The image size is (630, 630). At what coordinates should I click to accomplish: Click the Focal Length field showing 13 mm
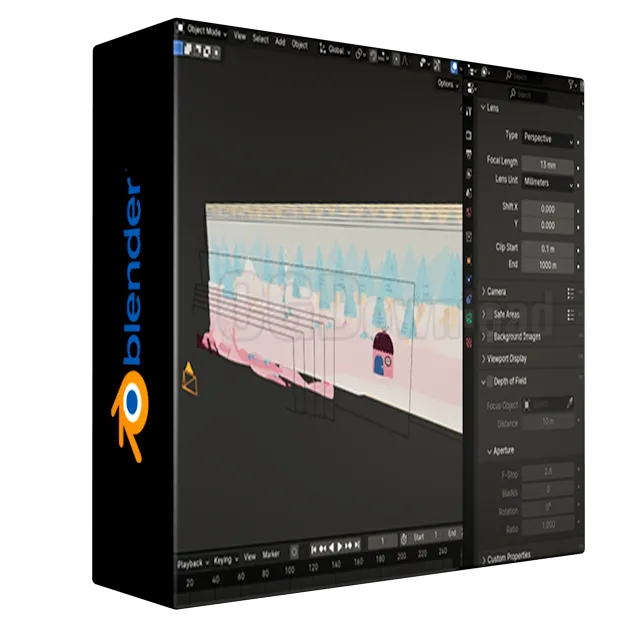[547, 165]
